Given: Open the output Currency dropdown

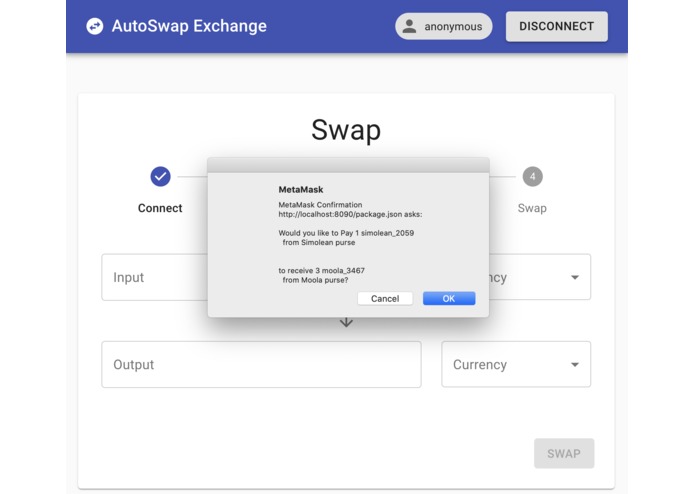Looking at the screenshot, I should pyautogui.click(x=516, y=364).
